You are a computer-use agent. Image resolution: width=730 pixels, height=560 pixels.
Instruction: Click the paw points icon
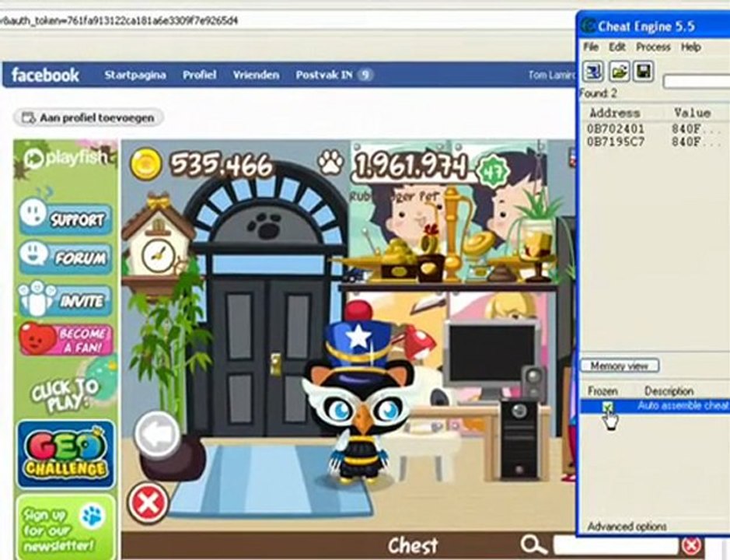coord(330,163)
